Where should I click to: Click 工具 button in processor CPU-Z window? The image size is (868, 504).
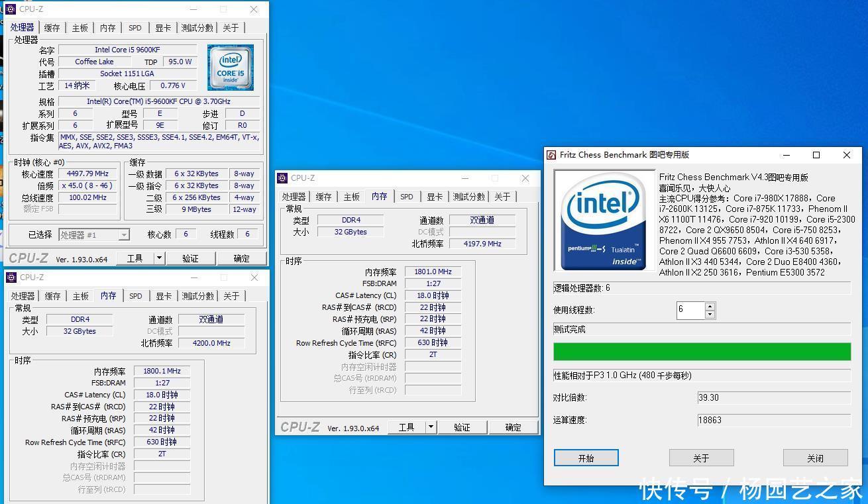(135, 258)
